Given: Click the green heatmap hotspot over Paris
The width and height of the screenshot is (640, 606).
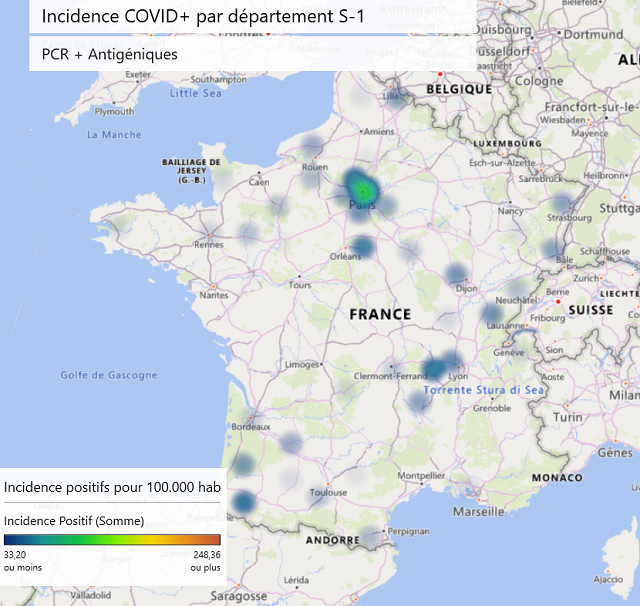Looking at the screenshot, I should coord(363,189).
